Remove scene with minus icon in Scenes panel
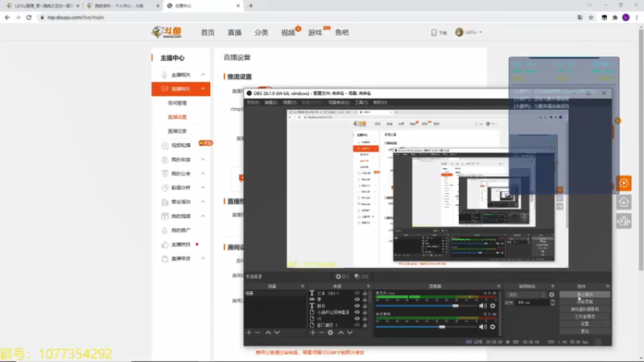The image size is (644, 362). (x=258, y=332)
